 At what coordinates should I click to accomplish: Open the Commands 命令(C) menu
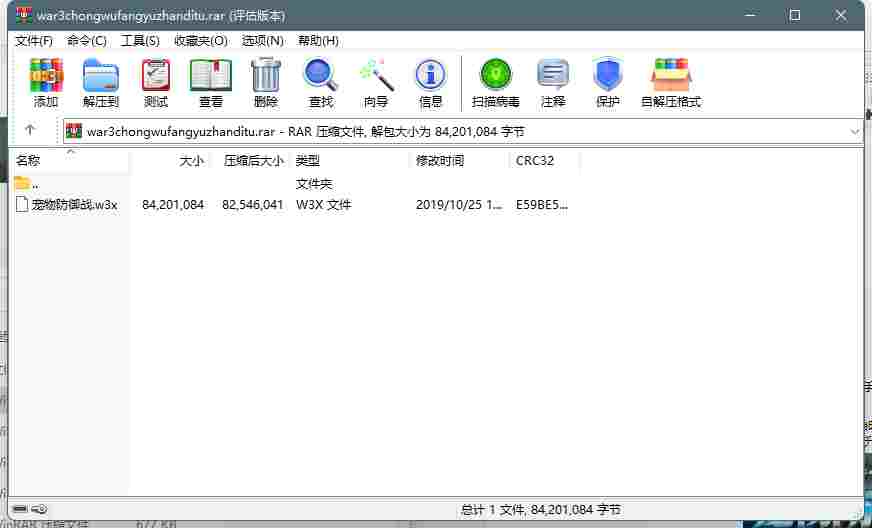click(x=86, y=41)
